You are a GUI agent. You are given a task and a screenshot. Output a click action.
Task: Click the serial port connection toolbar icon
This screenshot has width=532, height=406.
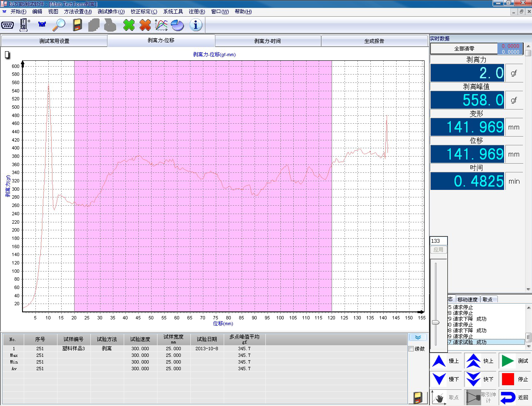tap(7, 25)
